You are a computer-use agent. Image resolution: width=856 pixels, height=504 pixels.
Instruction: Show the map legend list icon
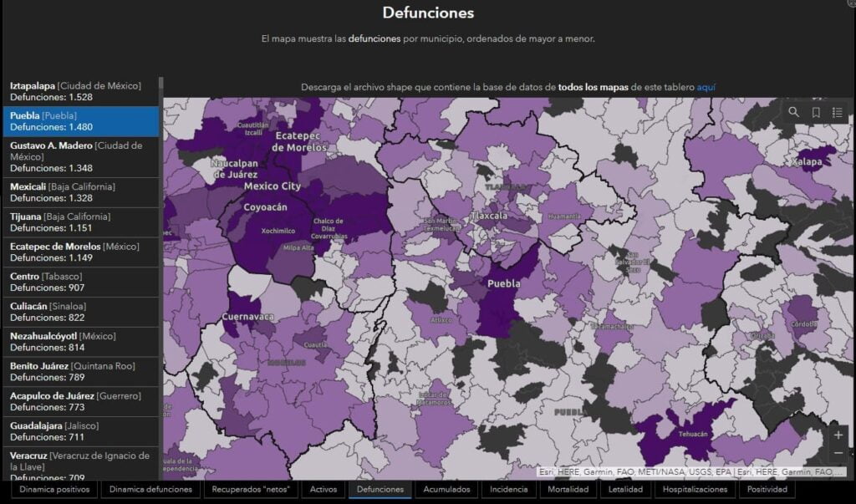pos(838,112)
